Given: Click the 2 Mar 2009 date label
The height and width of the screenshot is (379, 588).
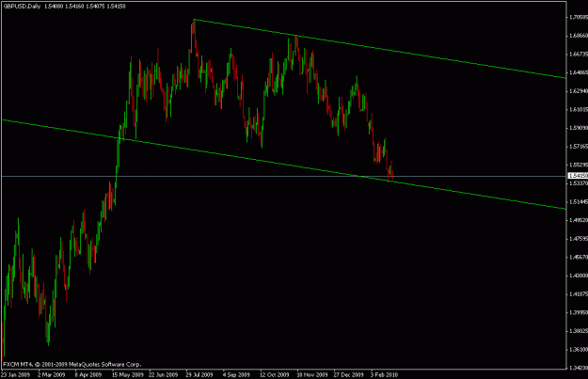Looking at the screenshot, I should (x=52, y=374).
